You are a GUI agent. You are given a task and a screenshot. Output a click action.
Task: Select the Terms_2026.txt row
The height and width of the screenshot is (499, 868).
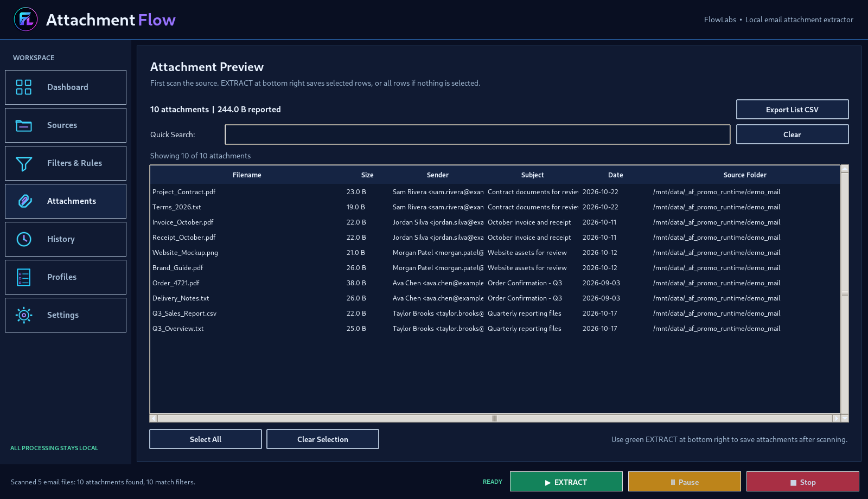click(x=495, y=207)
